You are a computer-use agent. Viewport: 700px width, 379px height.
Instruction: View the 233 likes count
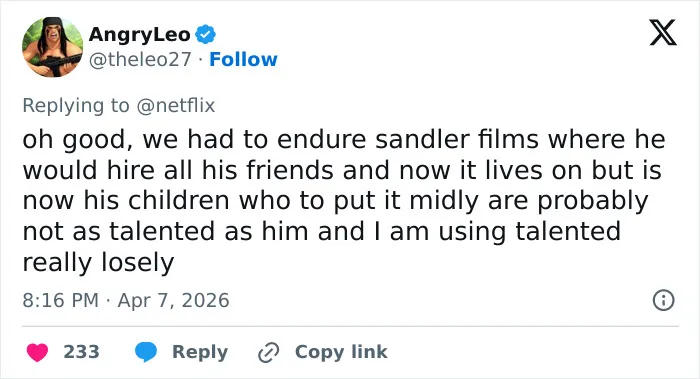[81, 352]
